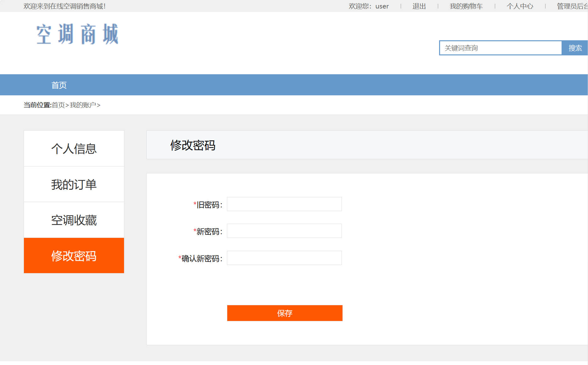Viewport: 588px width, 365px height.
Task: Click the 修改密码 page heading
Action: tap(192, 145)
